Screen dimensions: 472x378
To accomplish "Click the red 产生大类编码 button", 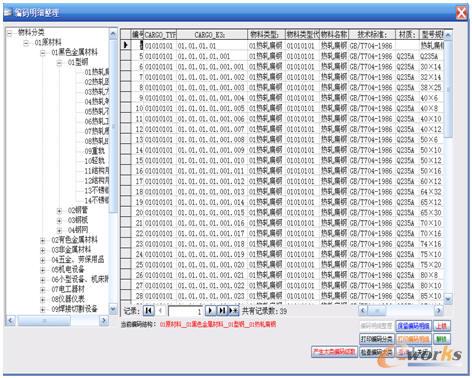I will point(334,352).
